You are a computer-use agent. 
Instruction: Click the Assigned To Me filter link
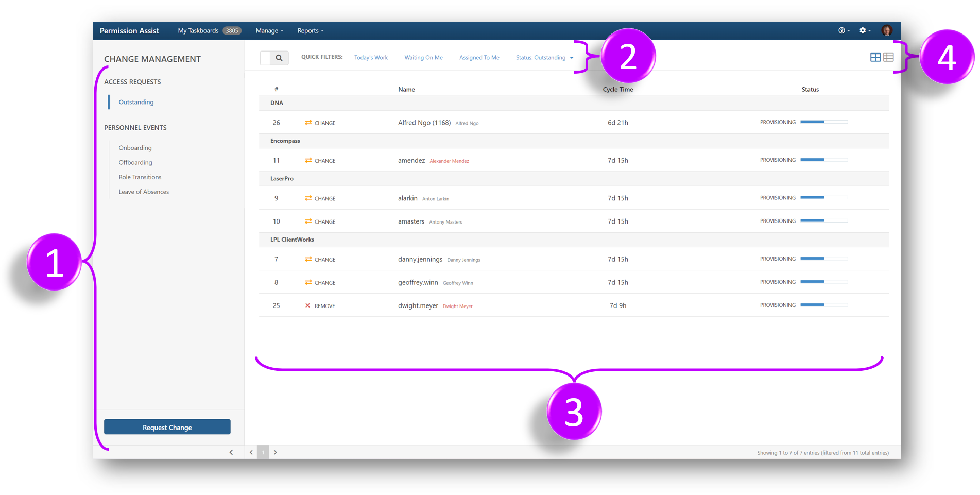[x=478, y=57]
